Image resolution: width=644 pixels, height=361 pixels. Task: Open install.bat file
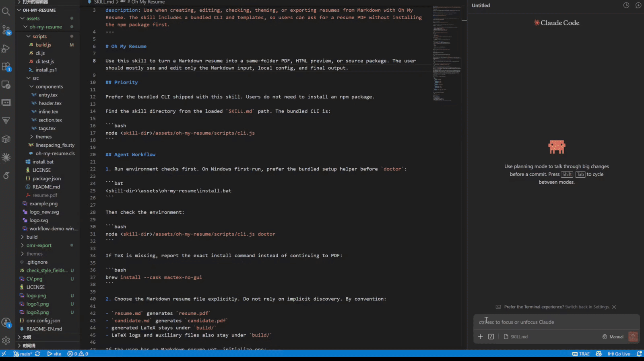click(x=43, y=162)
